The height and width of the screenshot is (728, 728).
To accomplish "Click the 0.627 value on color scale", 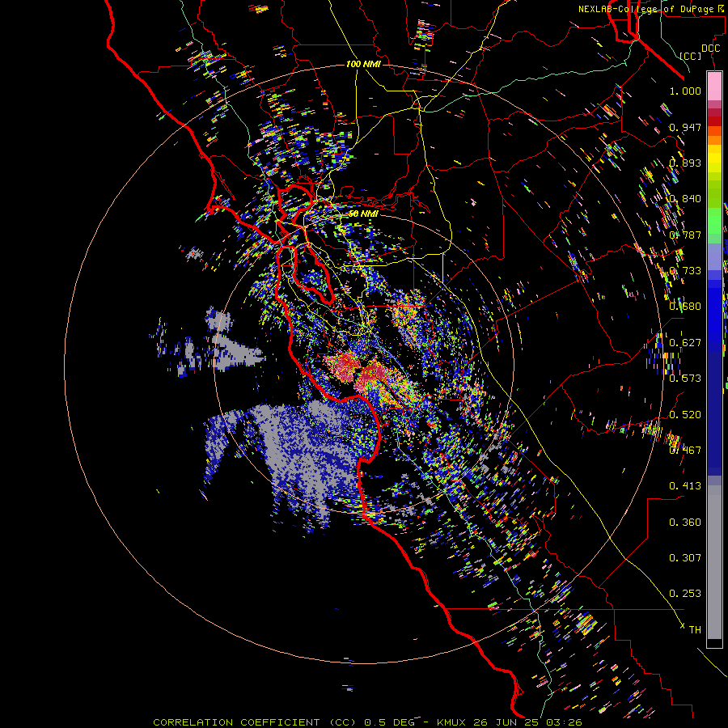I will pyautogui.click(x=685, y=343).
